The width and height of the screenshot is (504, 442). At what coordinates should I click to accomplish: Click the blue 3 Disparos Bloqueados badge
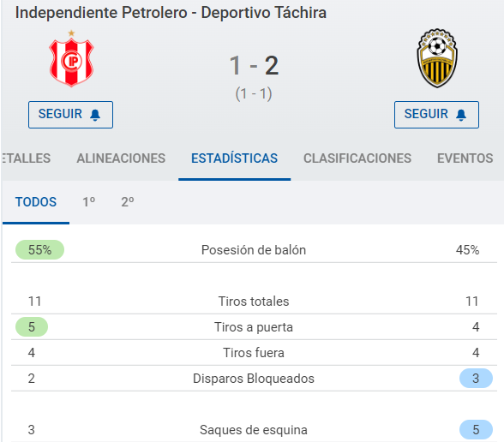pos(476,378)
